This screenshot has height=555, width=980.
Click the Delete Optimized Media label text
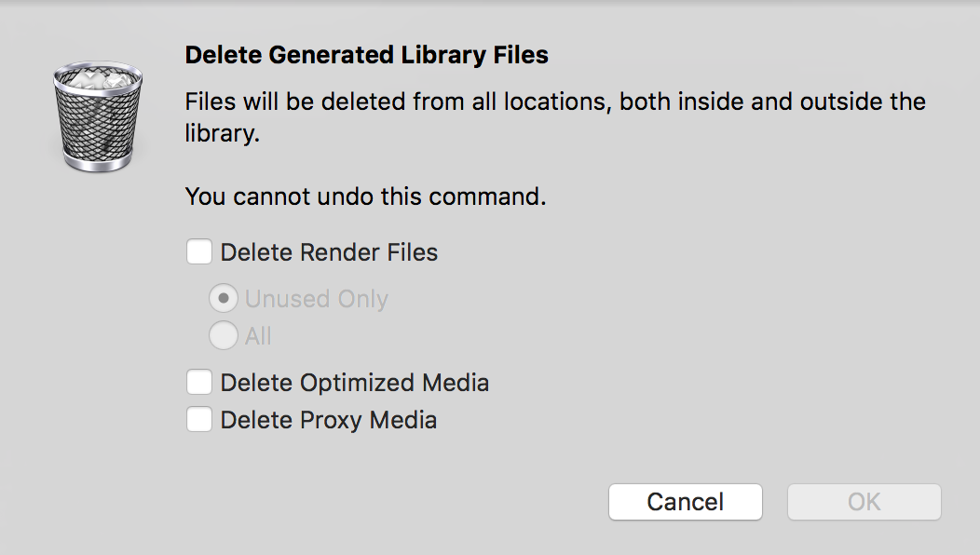[x=355, y=382]
